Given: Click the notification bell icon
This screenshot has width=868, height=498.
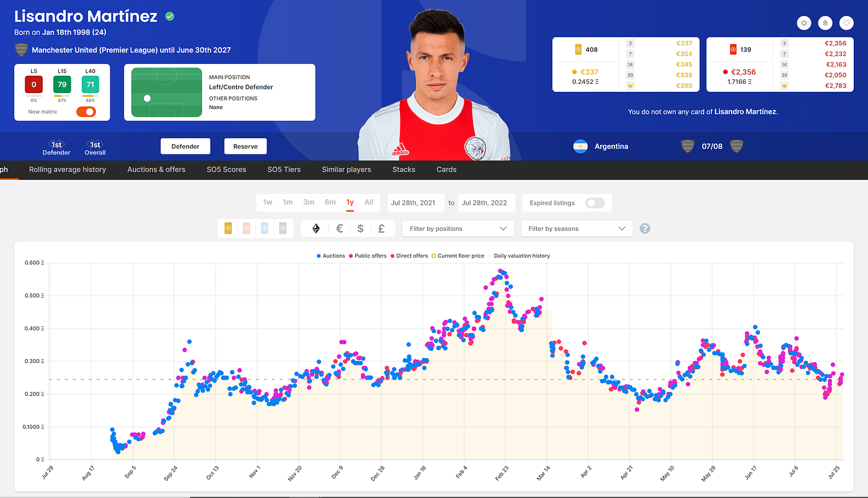Looking at the screenshot, I should [x=825, y=23].
